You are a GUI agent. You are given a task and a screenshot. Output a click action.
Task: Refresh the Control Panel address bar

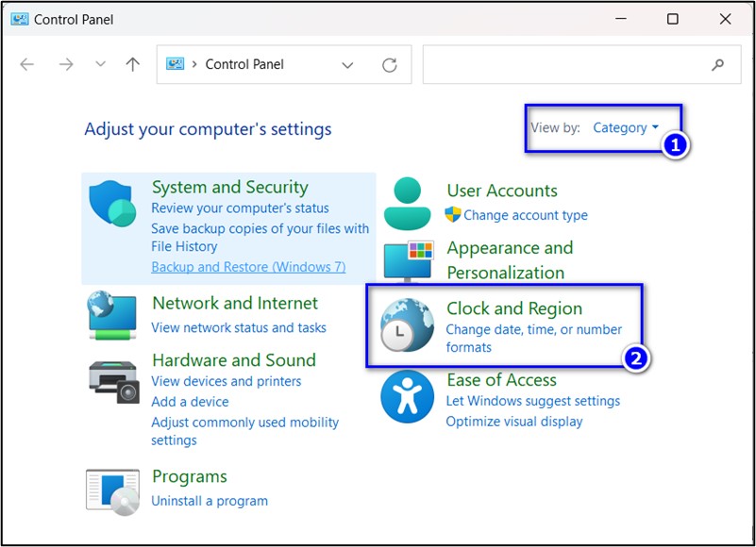coord(390,65)
